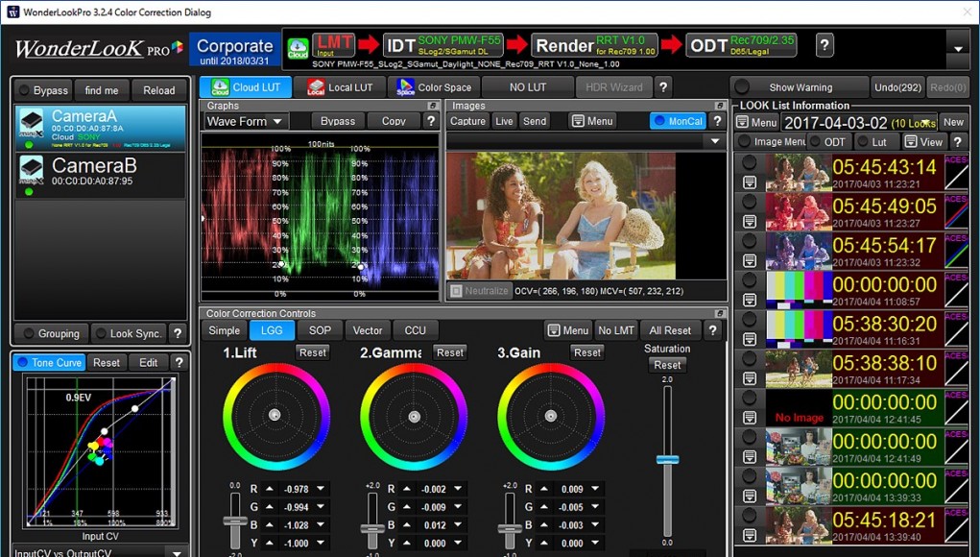Click the Reload button

(158, 90)
